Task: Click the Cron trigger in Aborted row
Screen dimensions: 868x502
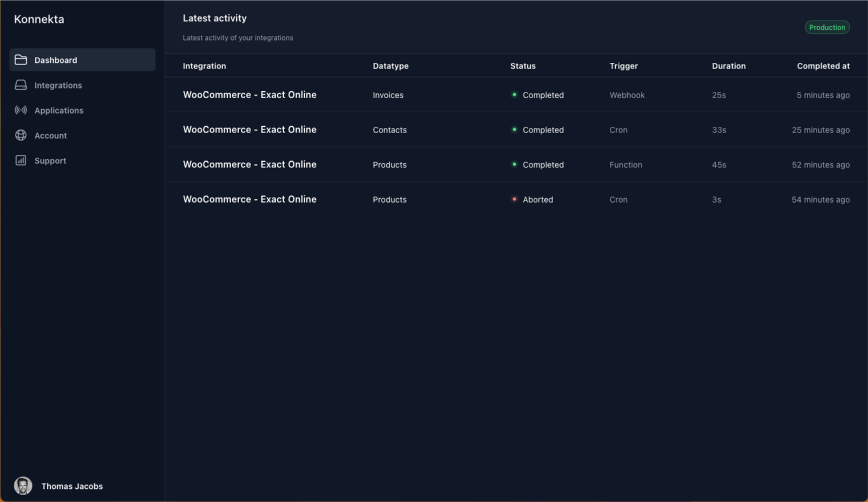Action: [x=618, y=199]
